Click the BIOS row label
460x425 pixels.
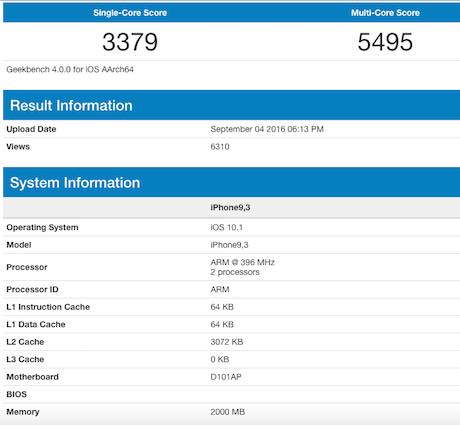16,394
